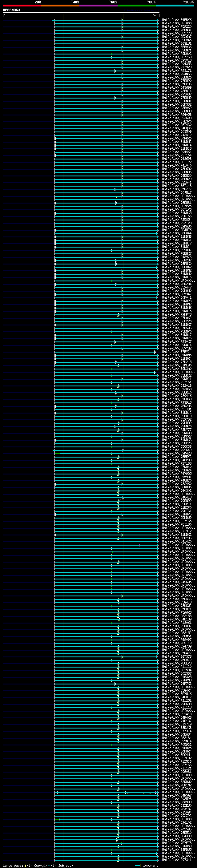Select hit label UniRef100_P05932
197x868 pixels.
coord(177,744)
